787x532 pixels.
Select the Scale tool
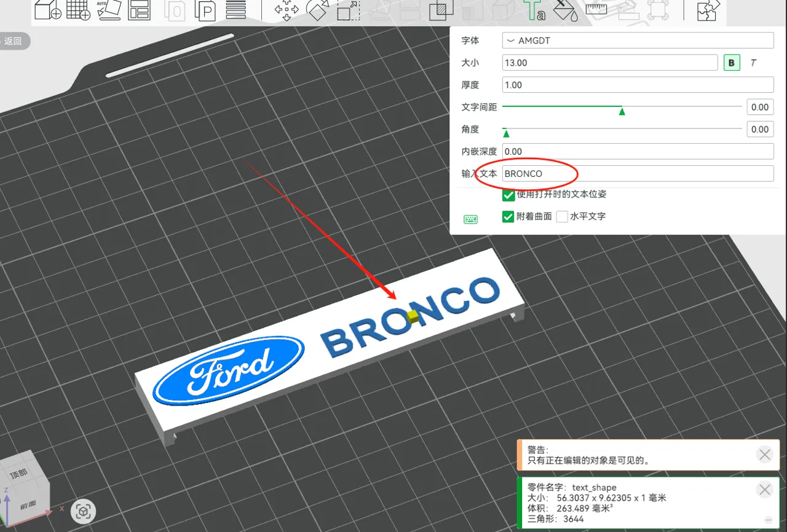(x=348, y=10)
